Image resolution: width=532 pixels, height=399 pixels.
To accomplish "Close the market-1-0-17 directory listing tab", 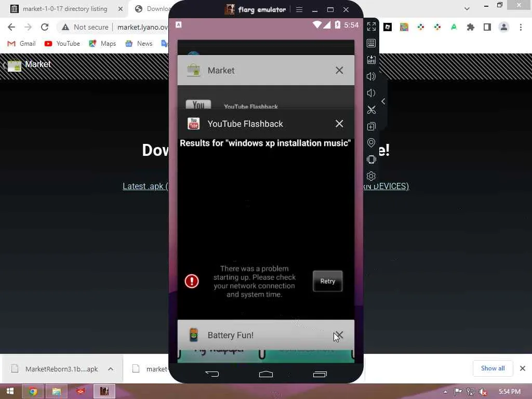I will coord(121,9).
